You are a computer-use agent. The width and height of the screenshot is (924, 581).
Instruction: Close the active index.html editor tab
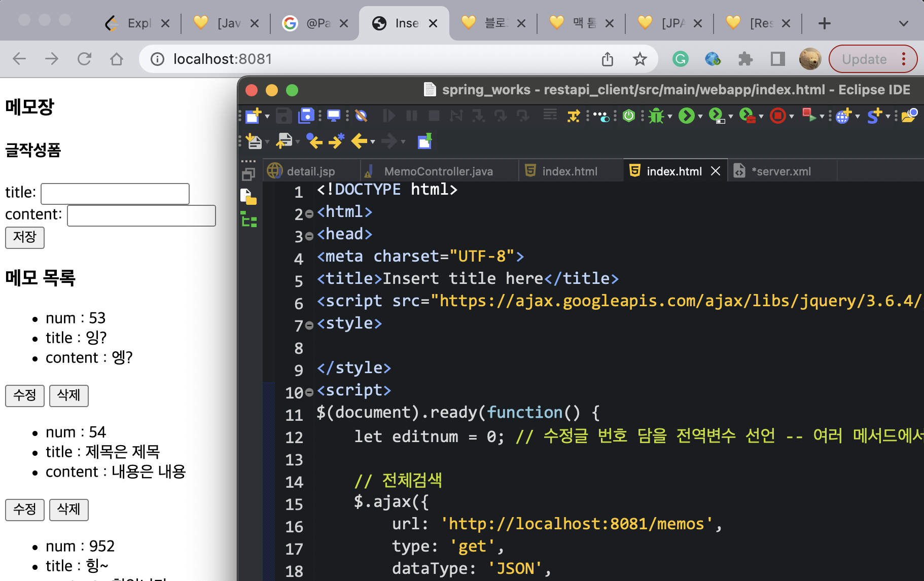(x=716, y=171)
